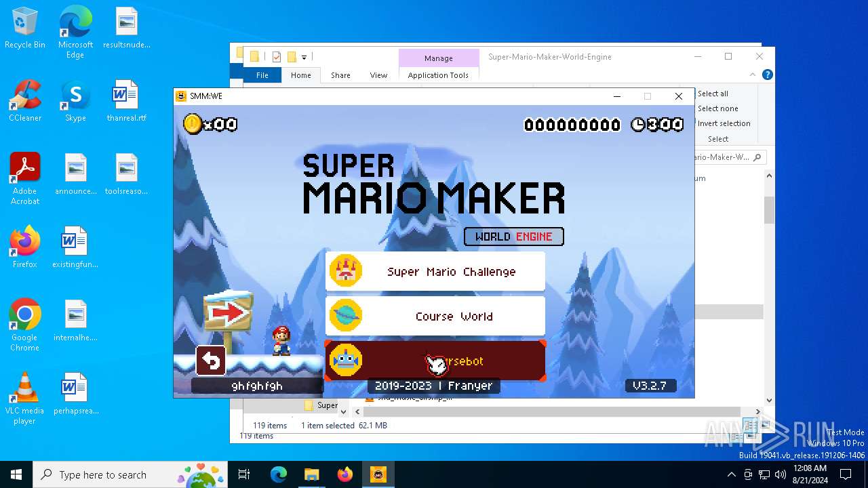Select the Super folder in navigation pane
Screen dimensions: 868x488
(321, 405)
